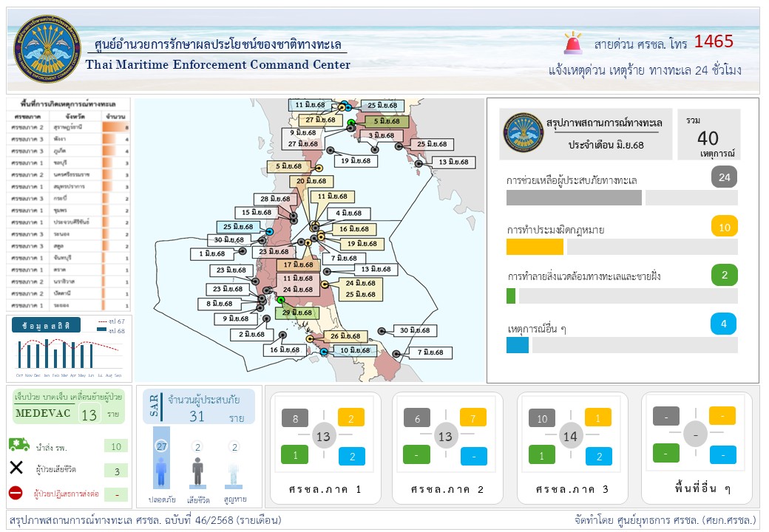Viewport: 769px width, 532px height.
Task: Click the MEDEVAC label box
Action: coord(42,414)
